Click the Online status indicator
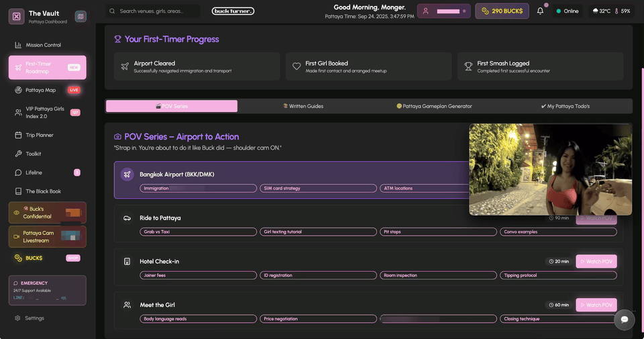This screenshot has width=644, height=339. tap(567, 11)
